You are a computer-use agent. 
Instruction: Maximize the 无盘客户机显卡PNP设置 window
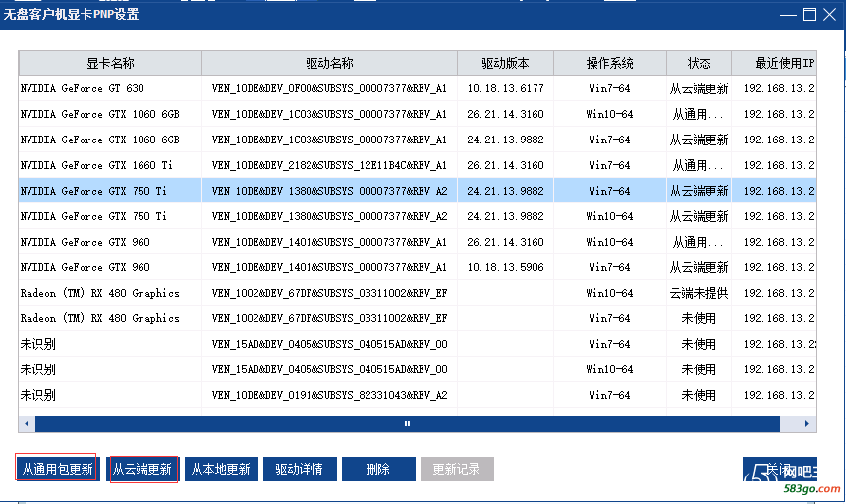tap(809, 14)
